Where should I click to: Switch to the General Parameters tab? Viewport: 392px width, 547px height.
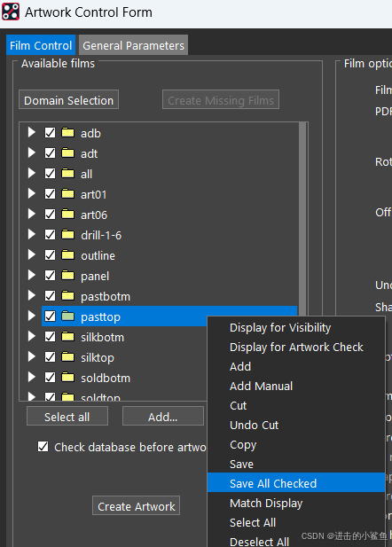pos(133,45)
